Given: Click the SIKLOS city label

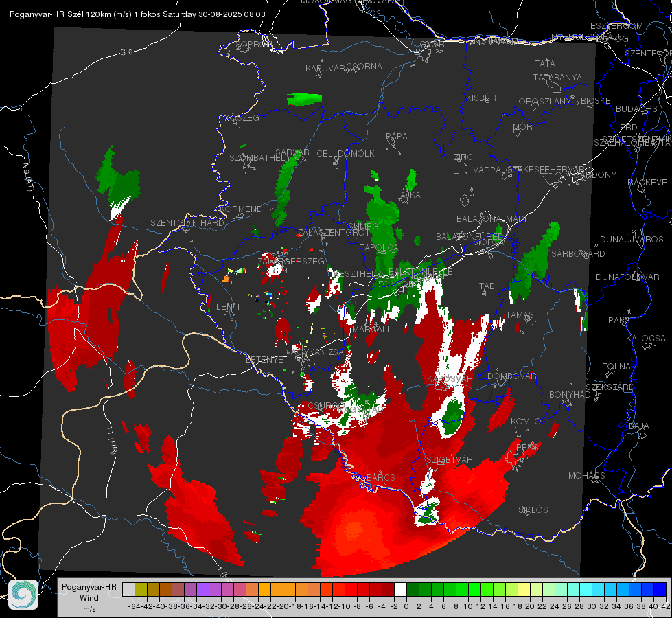Looking at the screenshot, I should (x=533, y=510).
